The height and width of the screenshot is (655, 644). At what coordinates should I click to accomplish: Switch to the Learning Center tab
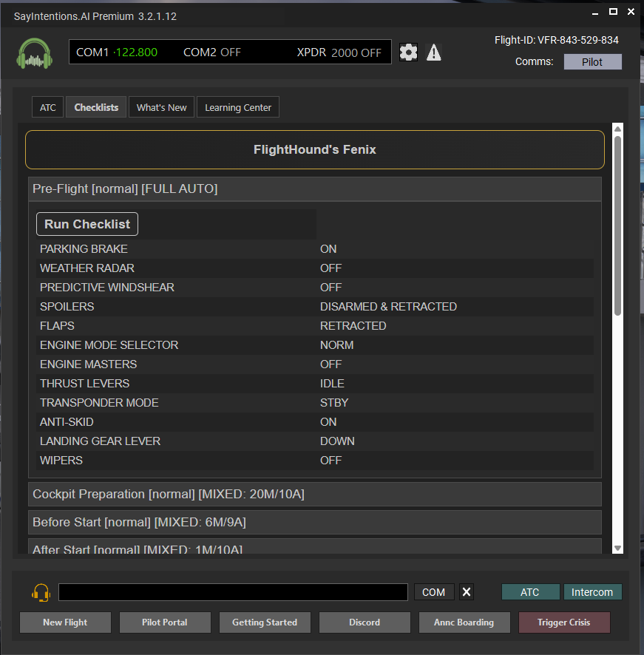pyautogui.click(x=238, y=107)
